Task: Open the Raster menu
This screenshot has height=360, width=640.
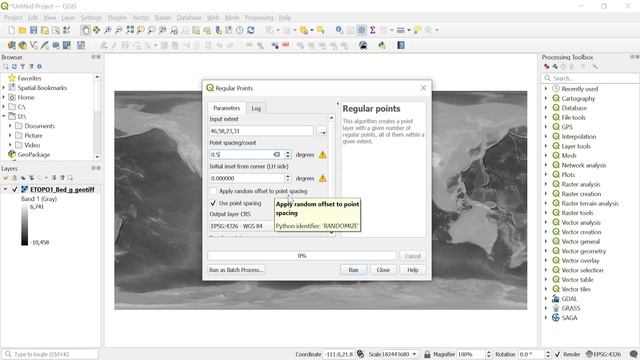Action: point(163,18)
